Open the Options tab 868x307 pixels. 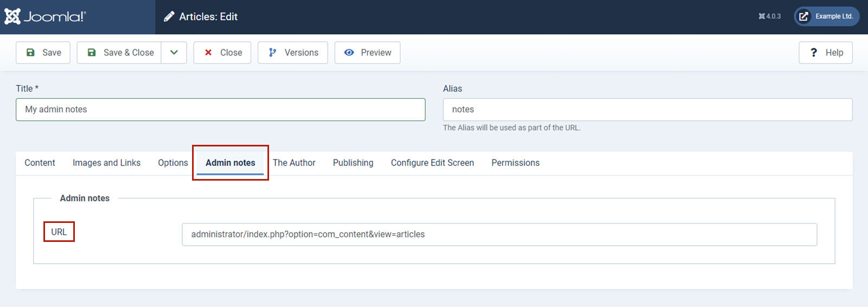[x=173, y=163]
